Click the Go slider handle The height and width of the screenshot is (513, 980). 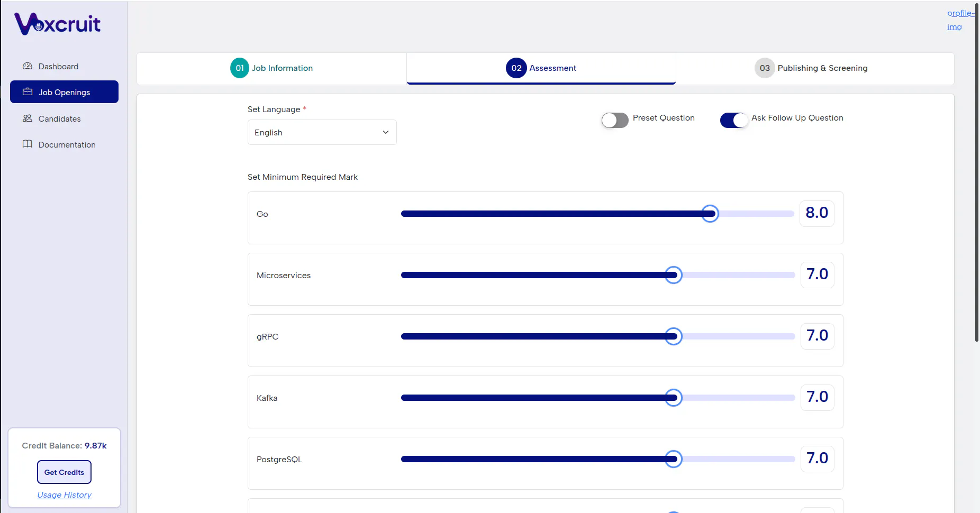coord(710,214)
